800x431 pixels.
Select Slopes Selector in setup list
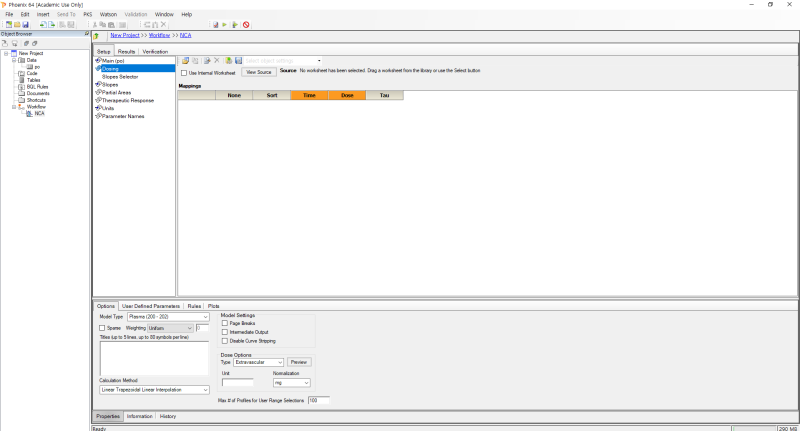tap(120, 77)
